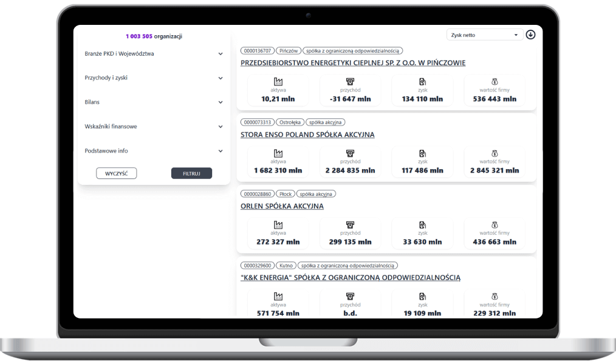Click the wartość firmy icon in K&K Energia card
Screen dimensions: 616x364
click(x=495, y=296)
